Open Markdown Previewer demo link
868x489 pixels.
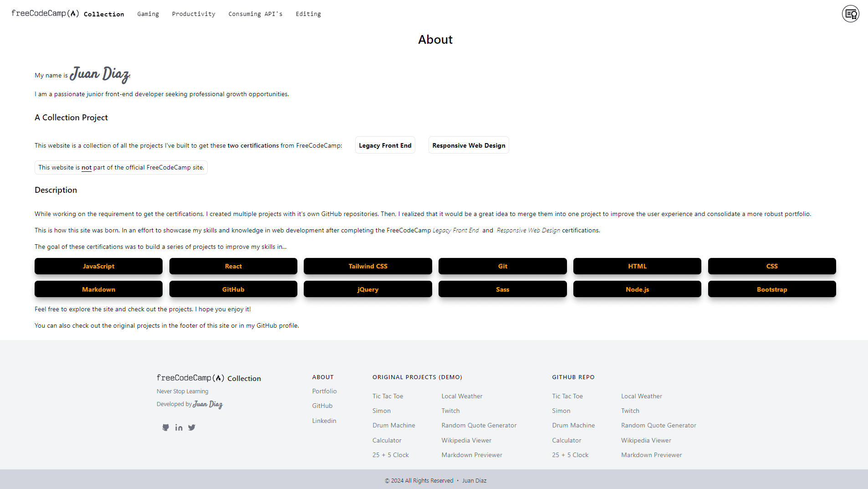click(472, 455)
